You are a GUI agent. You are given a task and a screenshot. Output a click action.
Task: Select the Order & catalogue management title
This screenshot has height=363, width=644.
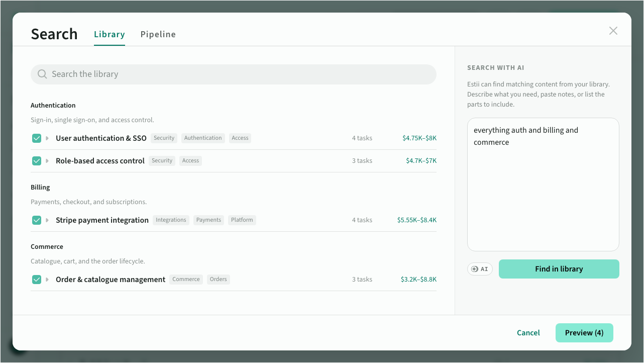tap(111, 280)
